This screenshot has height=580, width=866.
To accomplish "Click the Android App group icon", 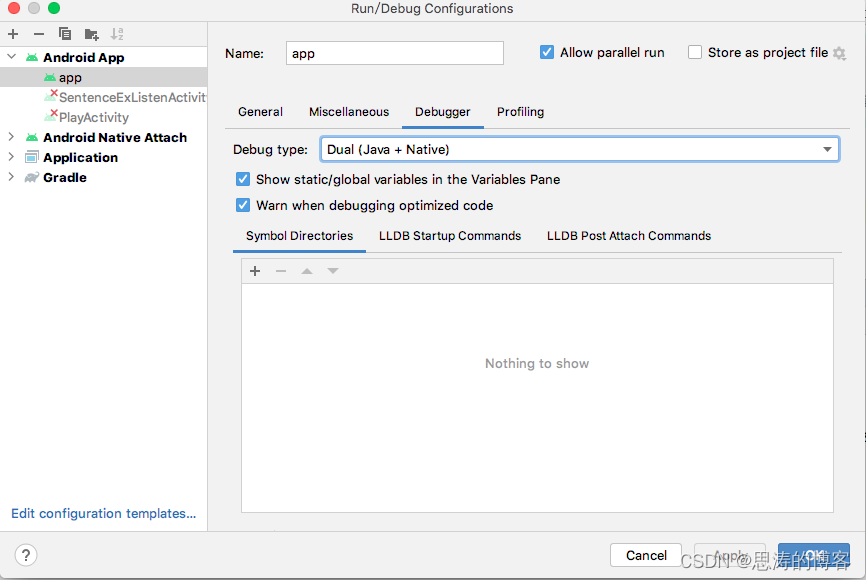I will tap(32, 57).
